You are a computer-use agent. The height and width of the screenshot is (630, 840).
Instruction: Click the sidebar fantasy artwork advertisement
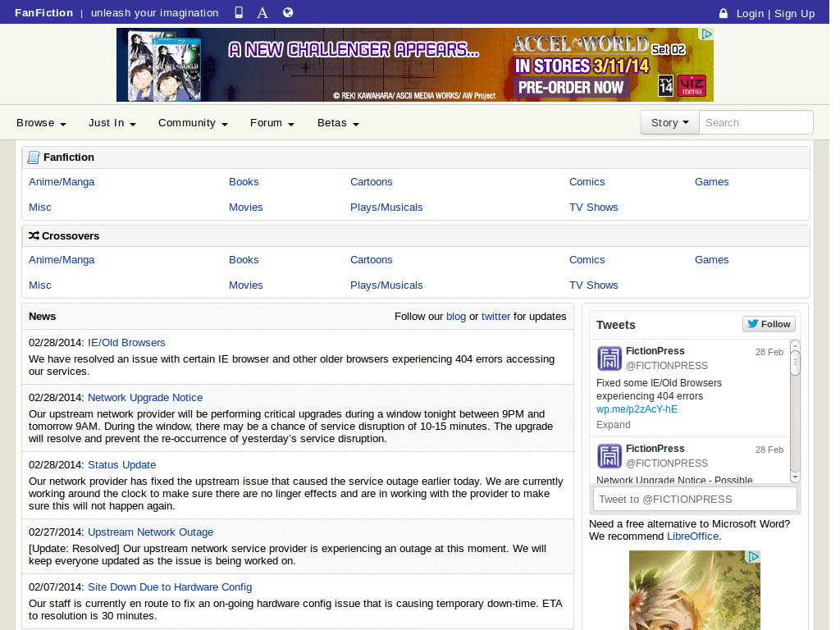click(x=694, y=591)
